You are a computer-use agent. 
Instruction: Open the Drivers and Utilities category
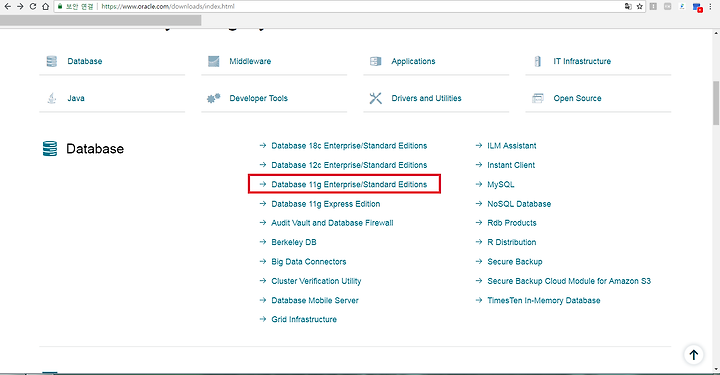pos(426,98)
